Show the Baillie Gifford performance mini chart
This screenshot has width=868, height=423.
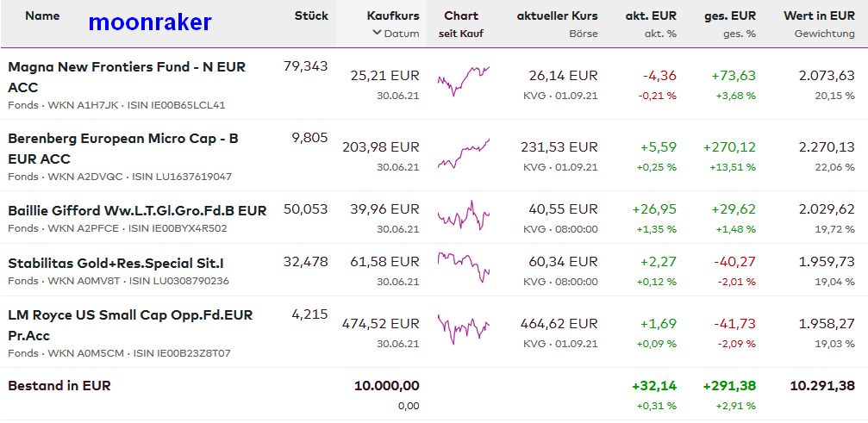[x=463, y=215]
